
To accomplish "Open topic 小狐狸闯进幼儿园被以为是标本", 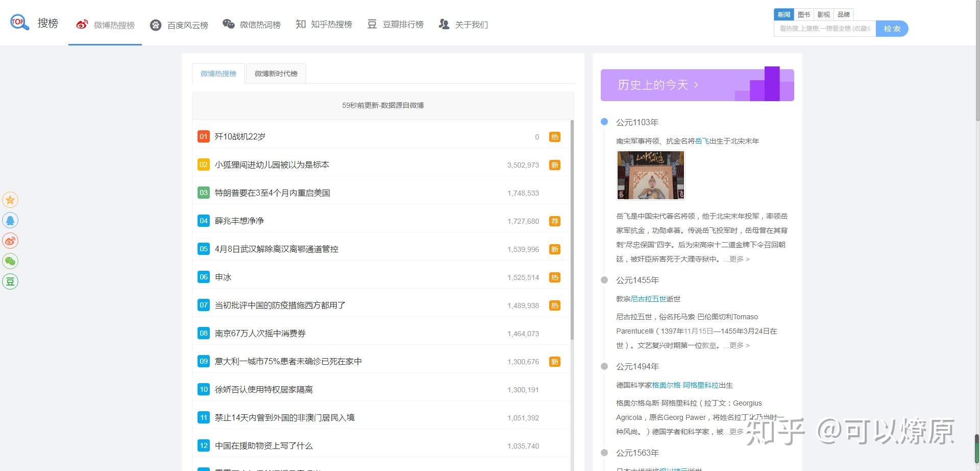I will tap(272, 164).
